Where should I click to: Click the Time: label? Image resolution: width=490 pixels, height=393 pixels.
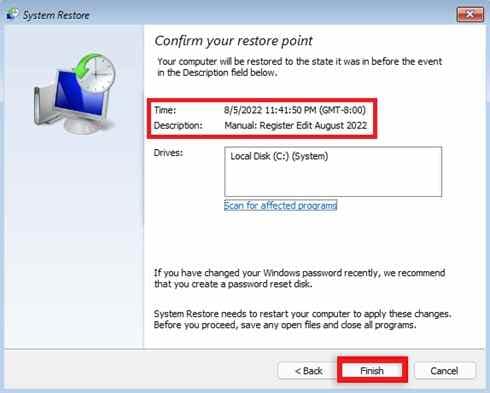165,110
